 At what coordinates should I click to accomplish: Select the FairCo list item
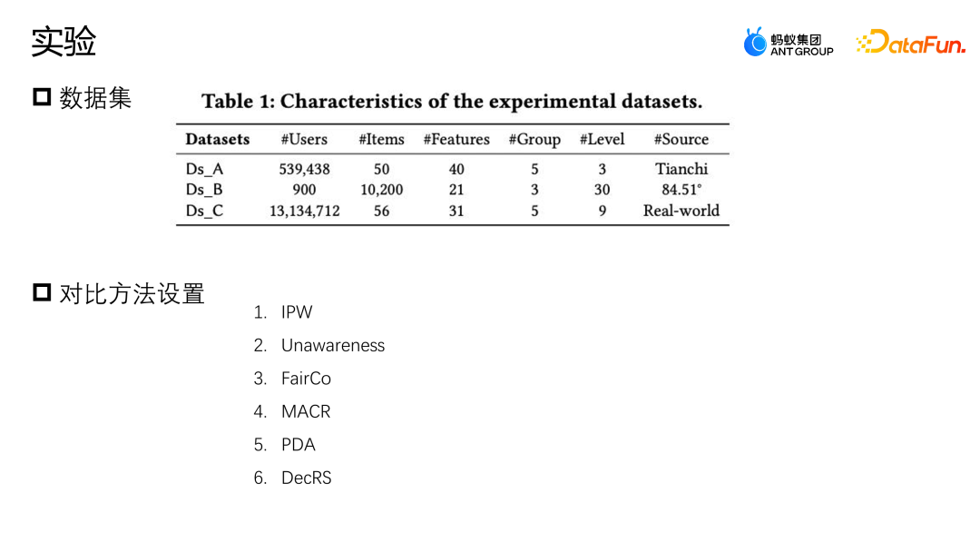coord(306,379)
